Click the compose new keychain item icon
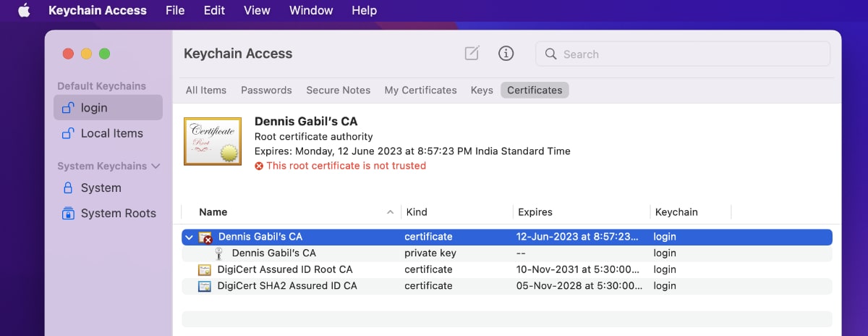Viewport: 868px width, 336px height. 472,54
